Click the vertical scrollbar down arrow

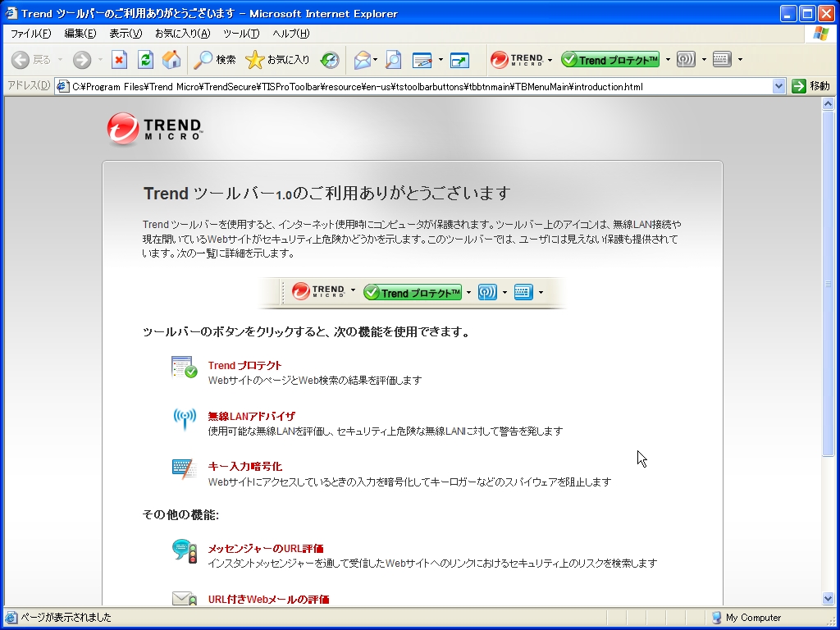coord(829,598)
